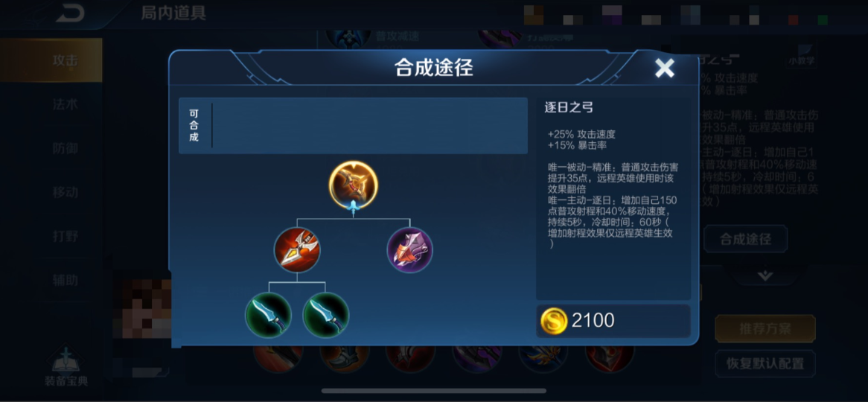Click the 推荐方案 button
The image size is (868, 402).
765,329
